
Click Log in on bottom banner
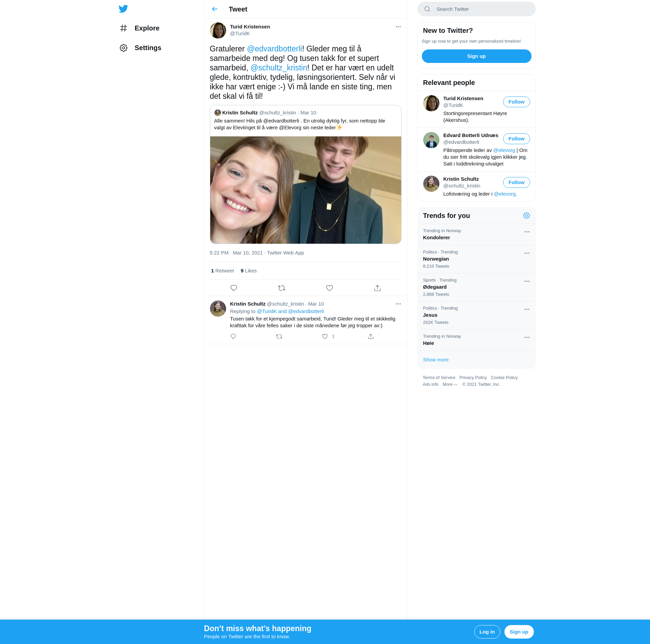pos(487,632)
